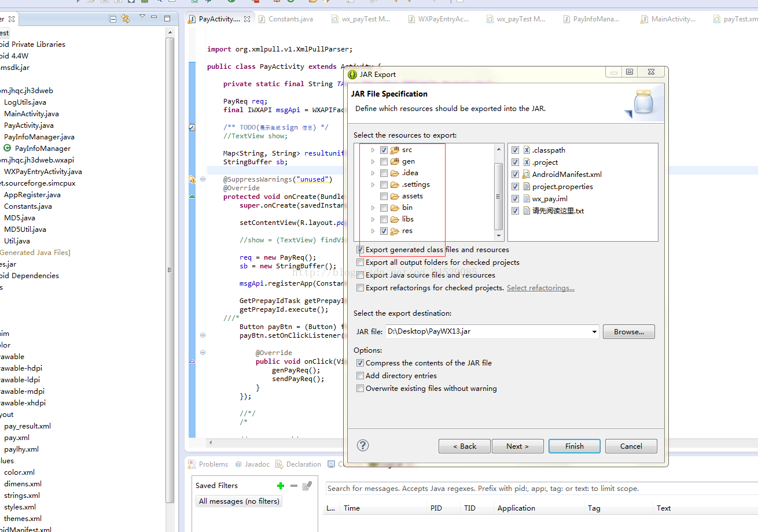The height and width of the screenshot is (532, 758).
Task: Toggle Link with Editor icon
Action: [126, 19]
